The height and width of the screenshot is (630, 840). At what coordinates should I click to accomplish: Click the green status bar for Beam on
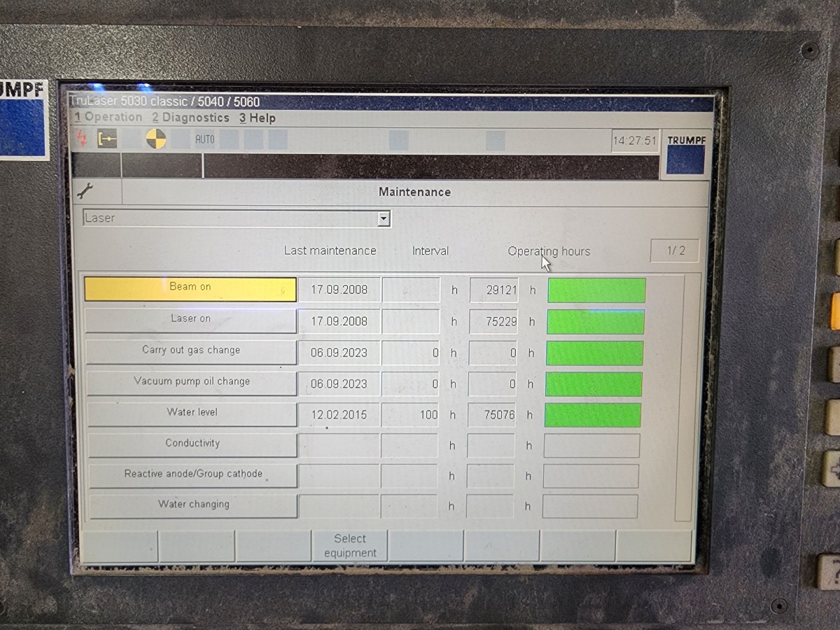(596, 290)
